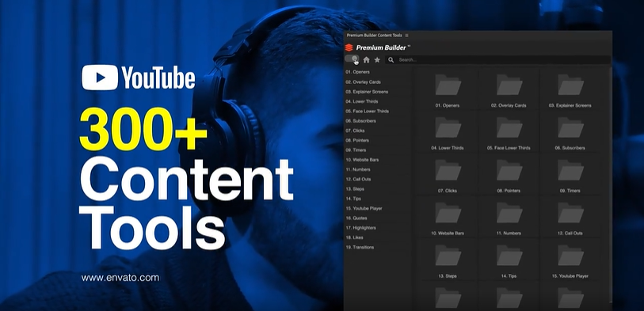The height and width of the screenshot is (311, 644).
Task: Open favorites with the star icon
Action: 377,60
